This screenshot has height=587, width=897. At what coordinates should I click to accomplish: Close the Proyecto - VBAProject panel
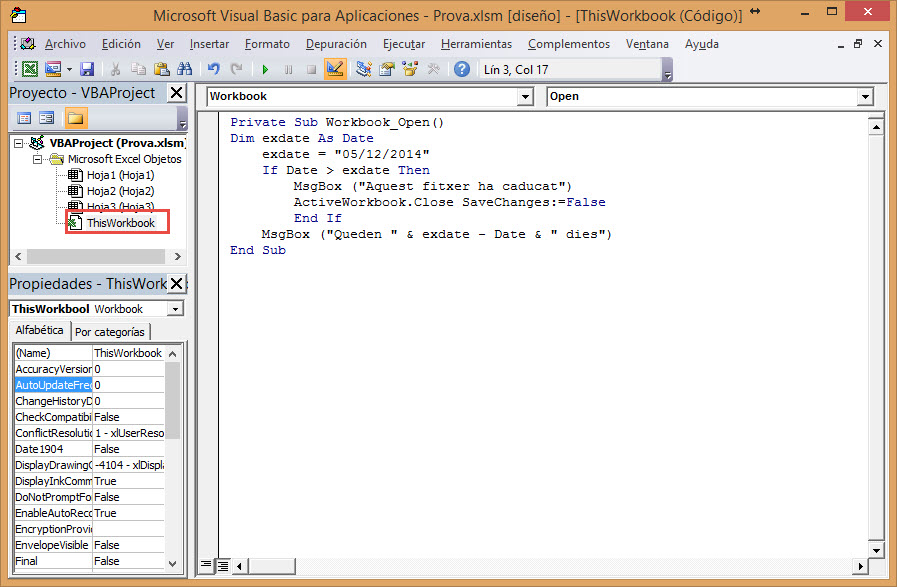click(x=177, y=93)
